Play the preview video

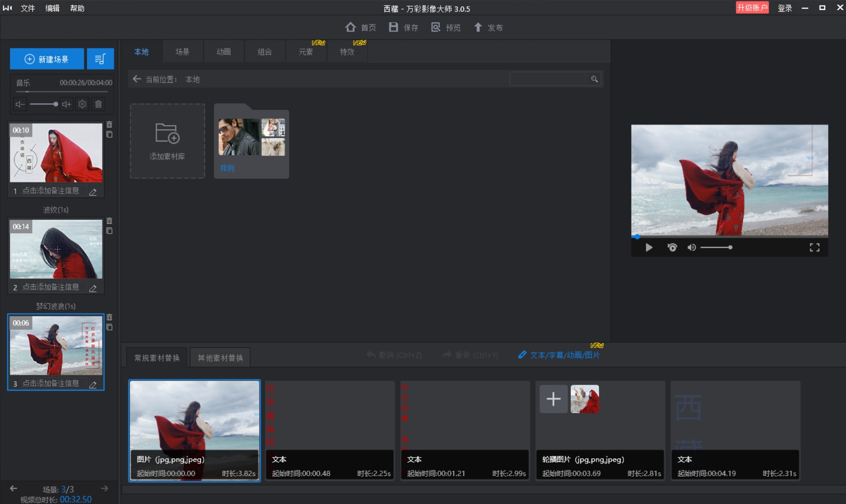(649, 247)
